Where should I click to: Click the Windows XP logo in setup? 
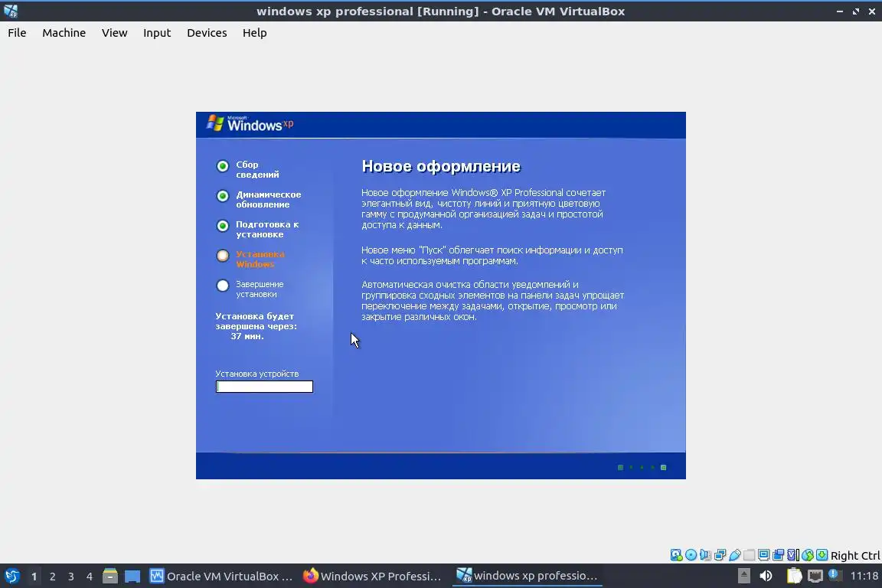(x=250, y=124)
